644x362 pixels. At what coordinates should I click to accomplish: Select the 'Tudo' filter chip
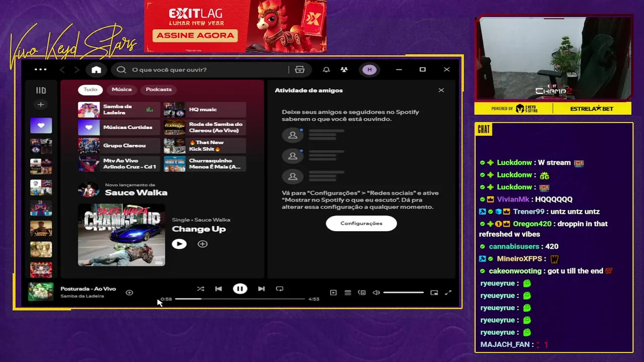[x=91, y=89]
